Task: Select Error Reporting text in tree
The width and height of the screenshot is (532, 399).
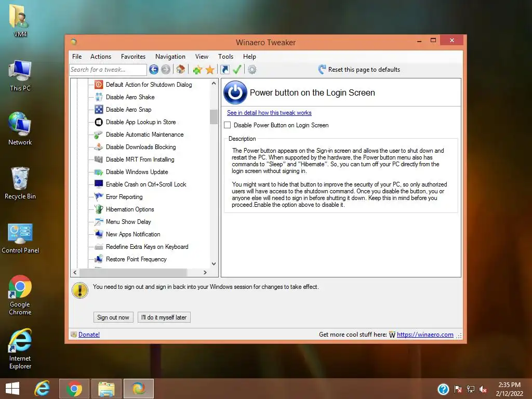Action: click(x=124, y=197)
